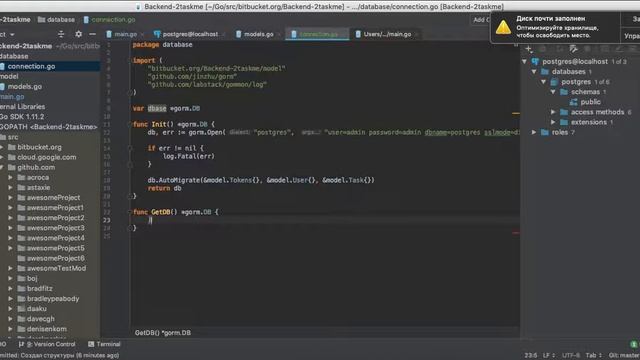Screen dimensions: 640x360
Task: Select models.go in the project tree
Action: pyautogui.click(x=24, y=87)
